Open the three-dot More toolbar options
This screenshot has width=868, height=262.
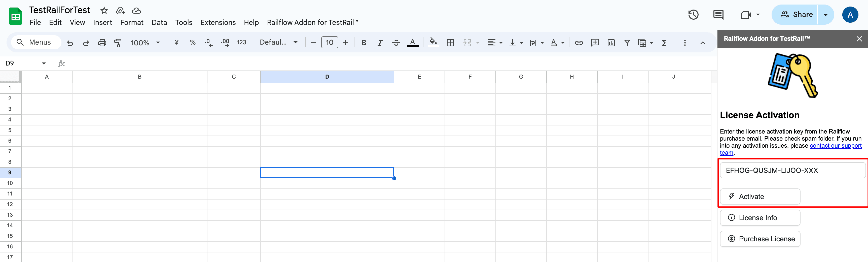click(685, 43)
